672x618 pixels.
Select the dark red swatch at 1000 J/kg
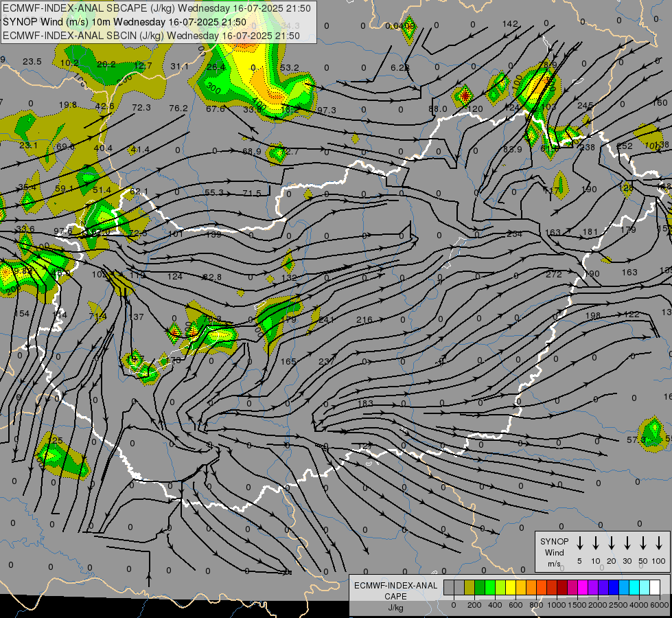[562, 588]
